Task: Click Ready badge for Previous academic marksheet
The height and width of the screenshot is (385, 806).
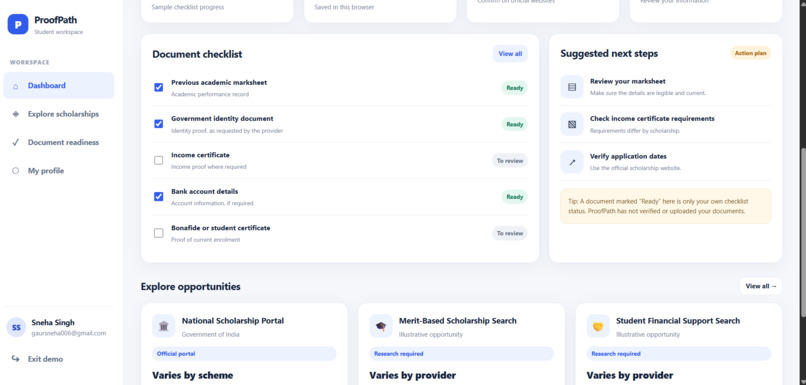Action: click(x=515, y=88)
